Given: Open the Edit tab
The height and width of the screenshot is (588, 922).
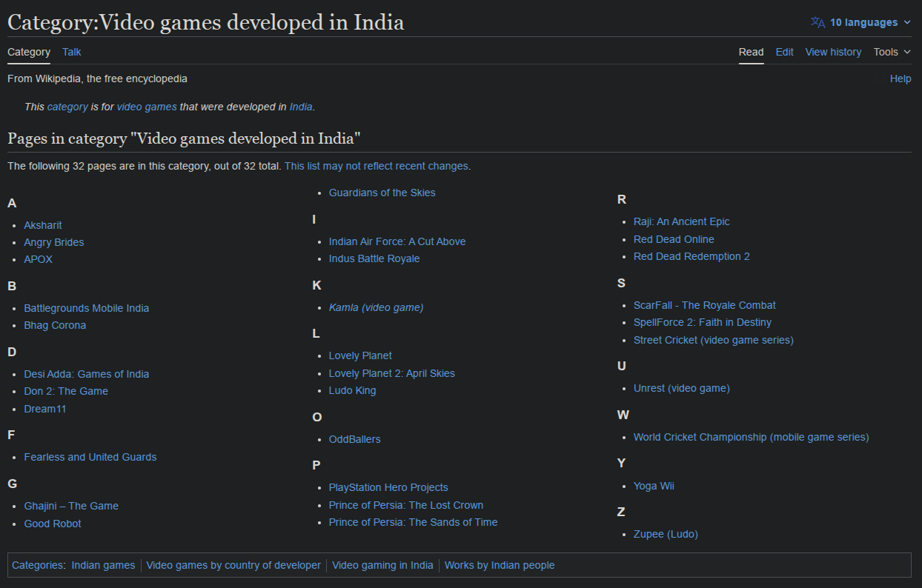Looking at the screenshot, I should tap(784, 52).
